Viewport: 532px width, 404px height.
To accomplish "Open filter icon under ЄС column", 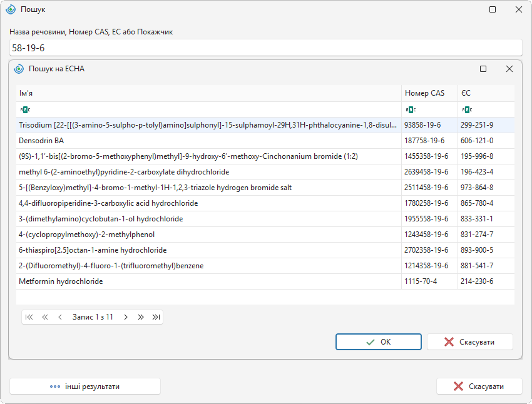I will coord(467,109).
